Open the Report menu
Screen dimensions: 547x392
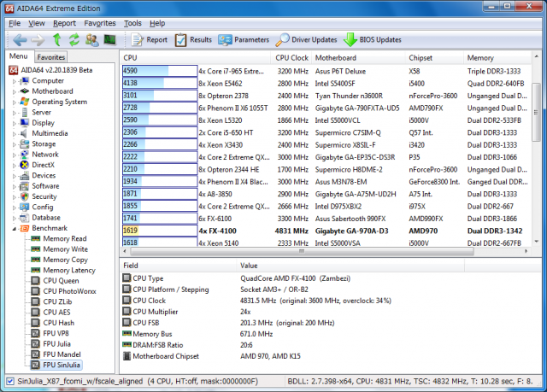[x=65, y=23]
